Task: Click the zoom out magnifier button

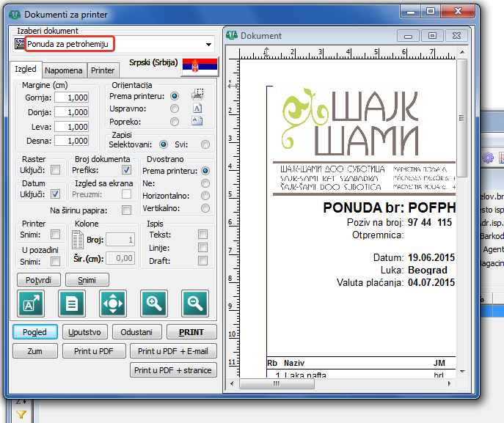Action: pyautogui.click(x=195, y=303)
